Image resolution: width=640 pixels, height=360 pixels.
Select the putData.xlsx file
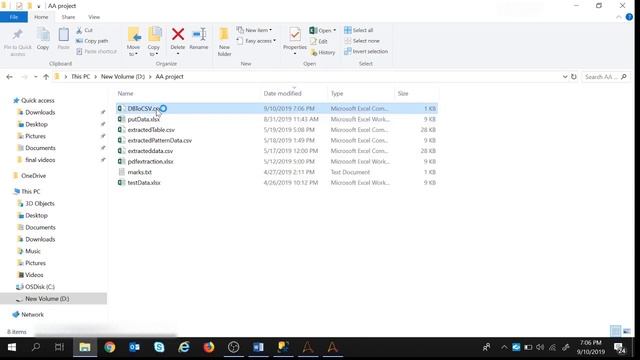click(277, 119)
